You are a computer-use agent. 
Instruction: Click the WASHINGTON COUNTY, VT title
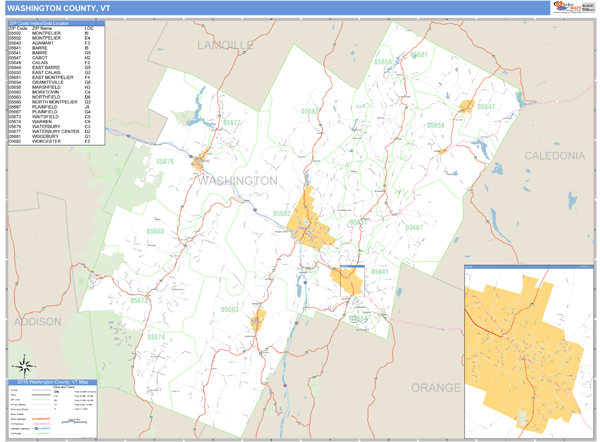(59, 8)
